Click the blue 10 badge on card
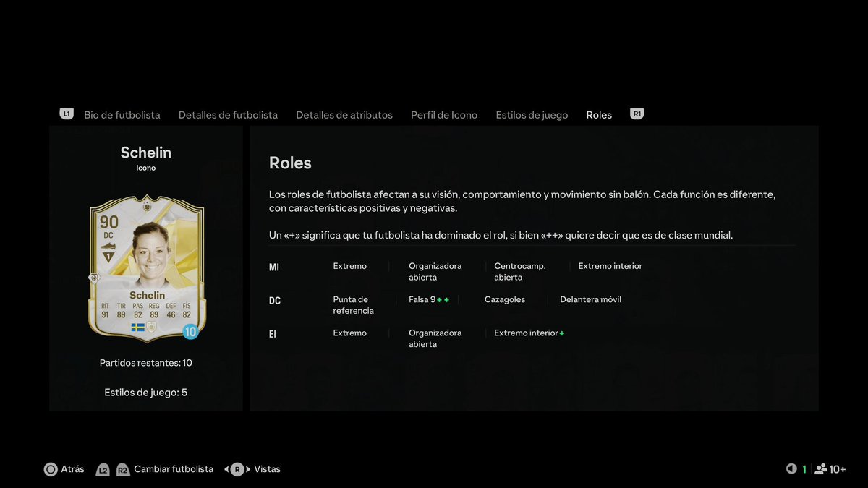 [x=190, y=332]
